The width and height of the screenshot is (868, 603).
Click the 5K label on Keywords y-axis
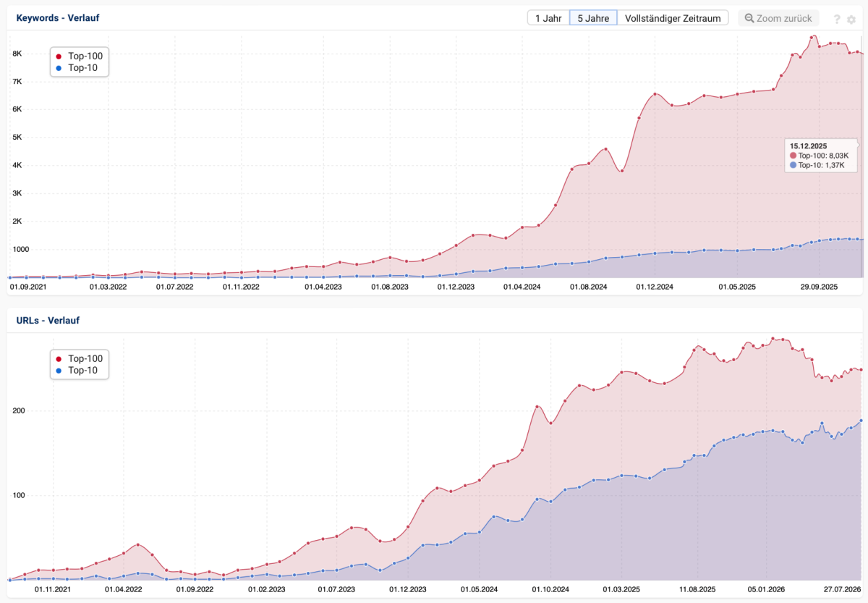click(18, 137)
